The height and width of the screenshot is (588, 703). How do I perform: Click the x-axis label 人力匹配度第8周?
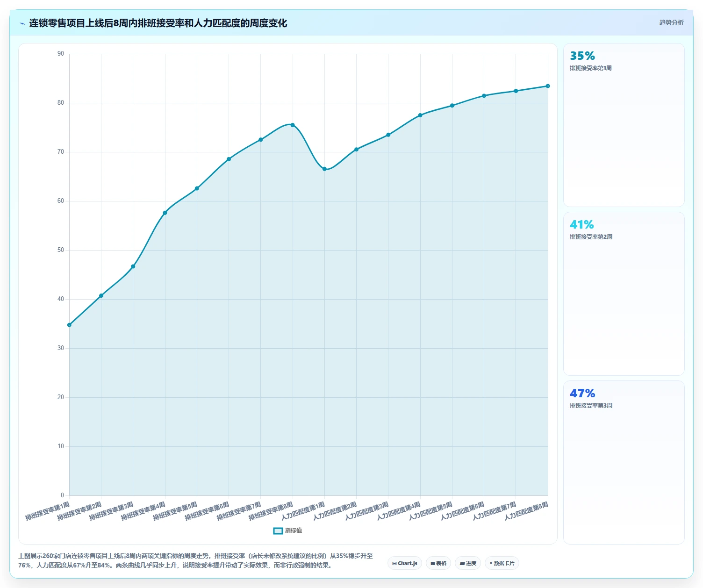526,511
